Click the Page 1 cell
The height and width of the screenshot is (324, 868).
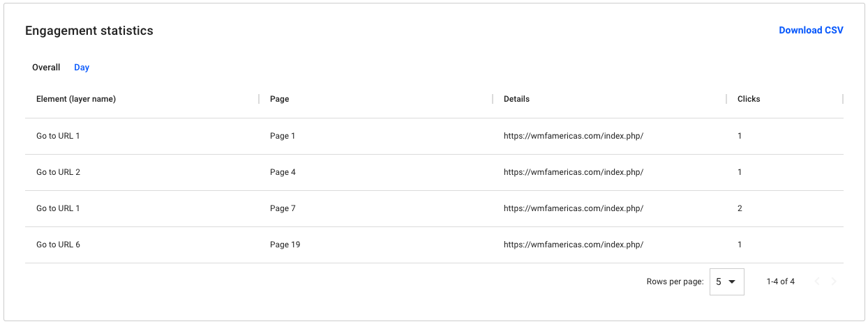click(283, 136)
